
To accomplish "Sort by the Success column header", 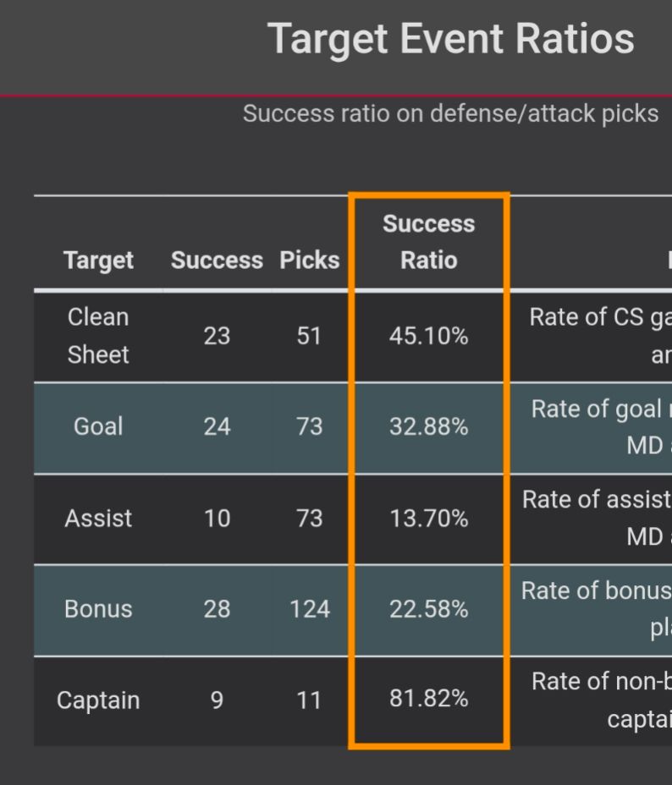I will pos(217,260).
